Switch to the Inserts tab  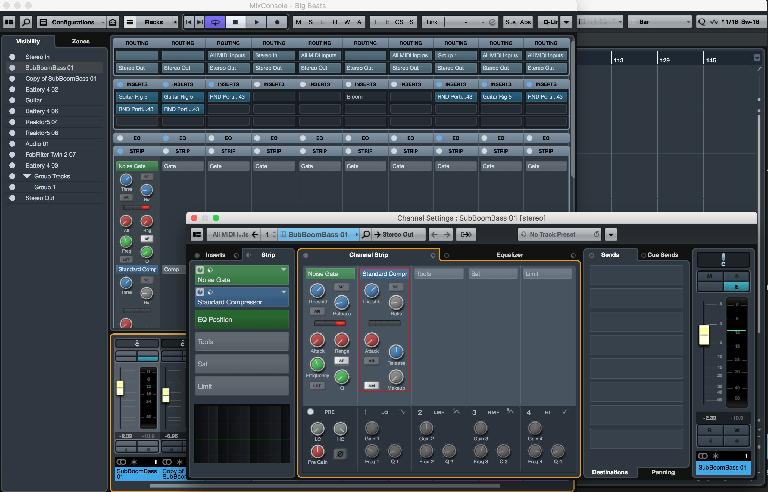pyautogui.click(x=216, y=255)
